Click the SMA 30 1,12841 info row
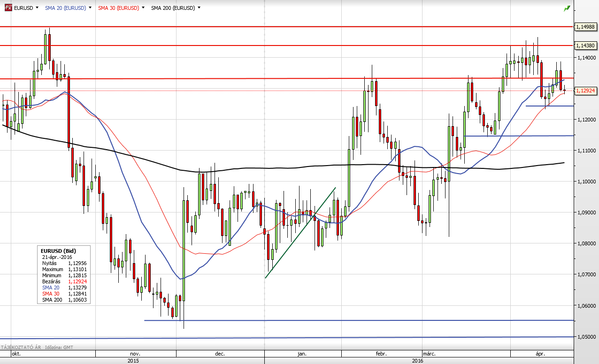Screen dimensions: 599x364 pyautogui.click(x=64, y=294)
